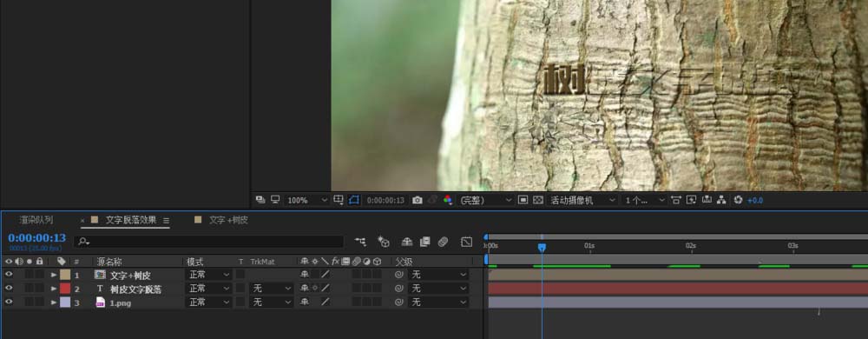Screen dimensions: 868x339
Task: Open blending mode dropdown for 1.png
Action: (208, 302)
